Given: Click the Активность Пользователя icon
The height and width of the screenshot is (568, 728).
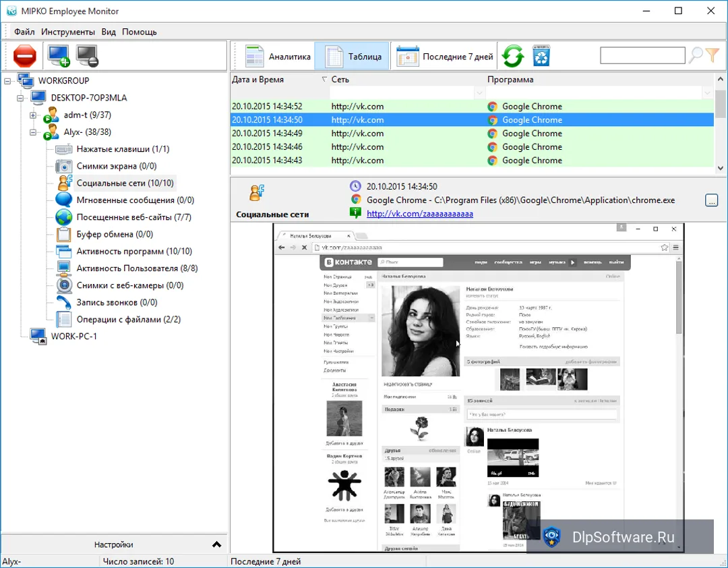Looking at the screenshot, I should click(x=63, y=268).
